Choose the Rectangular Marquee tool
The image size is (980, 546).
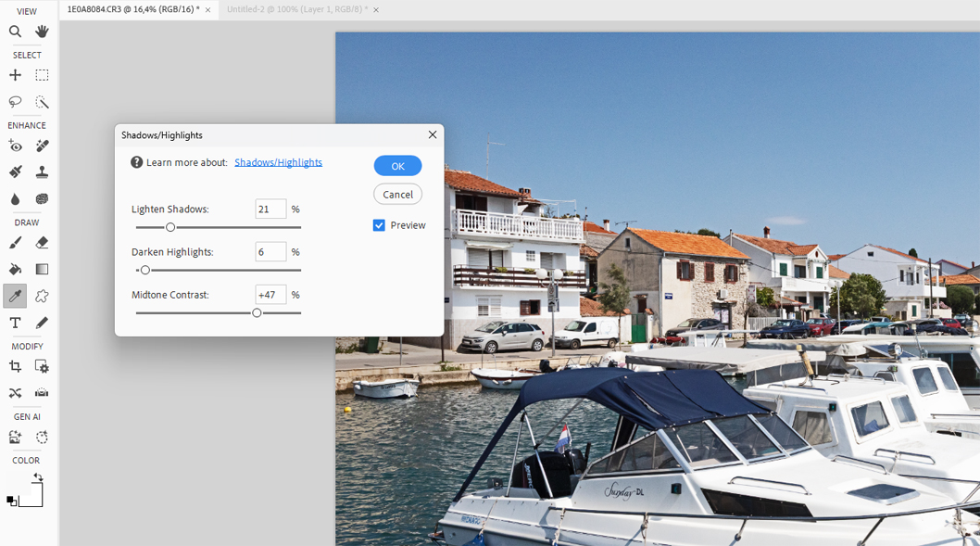[42, 75]
